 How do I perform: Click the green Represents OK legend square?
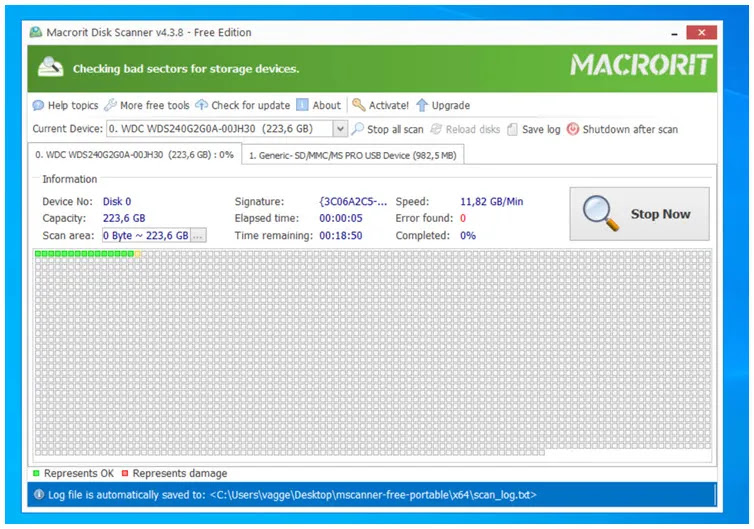tap(36, 473)
